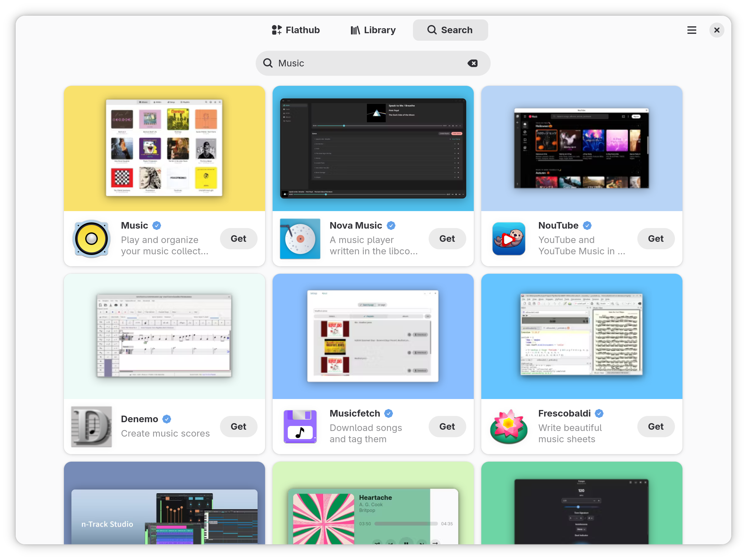Clear the search with the x icon
This screenshot has width=747, height=560.
point(473,63)
